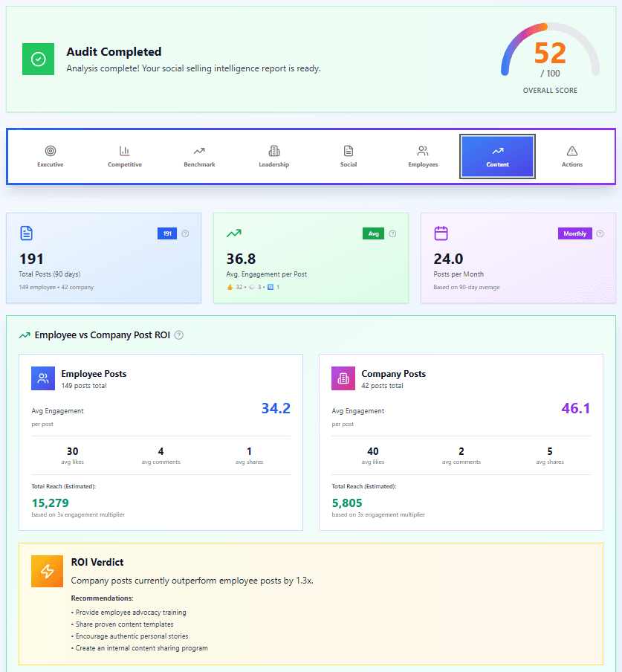Click the calendar icon in Posts per Month card

tap(441, 233)
